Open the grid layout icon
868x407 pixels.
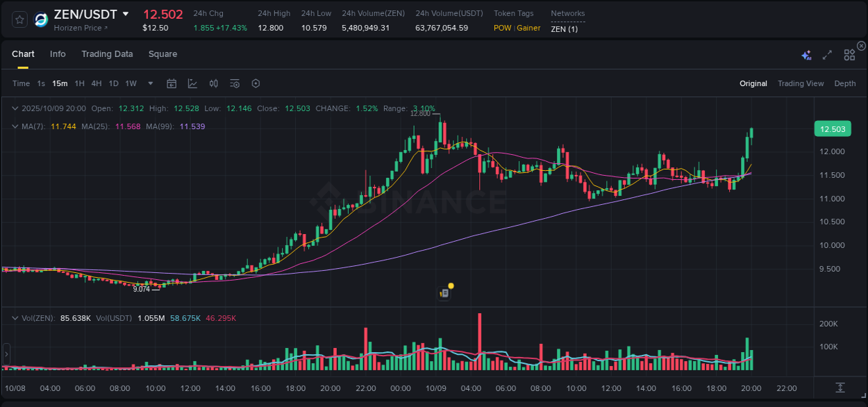849,54
